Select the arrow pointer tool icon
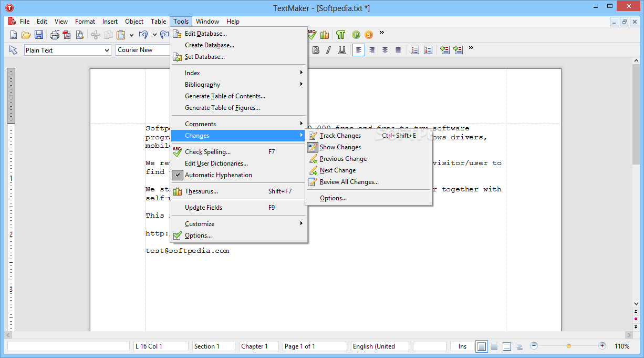 tap(14, 50)
